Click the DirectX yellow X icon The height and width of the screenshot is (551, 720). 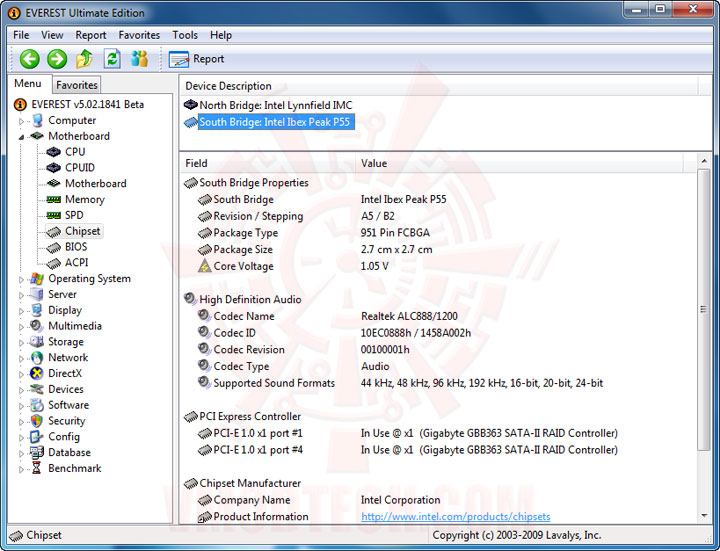[37, 373]
